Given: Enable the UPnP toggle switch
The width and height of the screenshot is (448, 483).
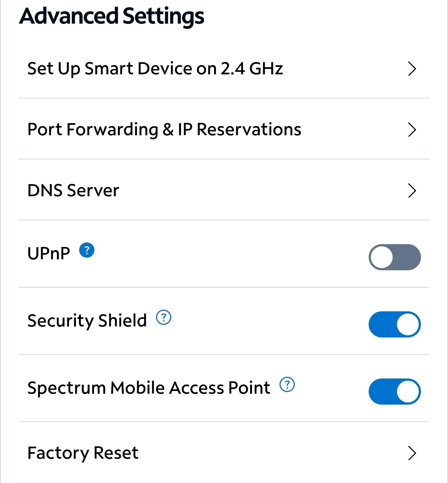Looking at the screenshot, I should point(395,257).
